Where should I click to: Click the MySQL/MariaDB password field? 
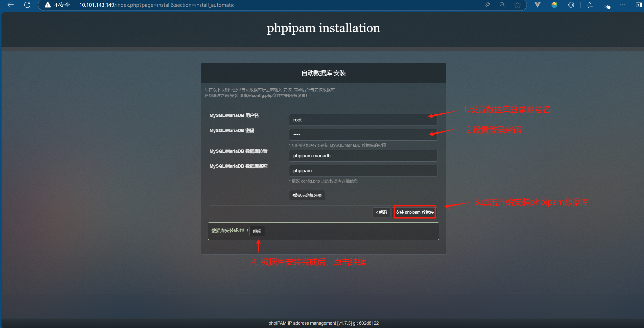(363, 135)
